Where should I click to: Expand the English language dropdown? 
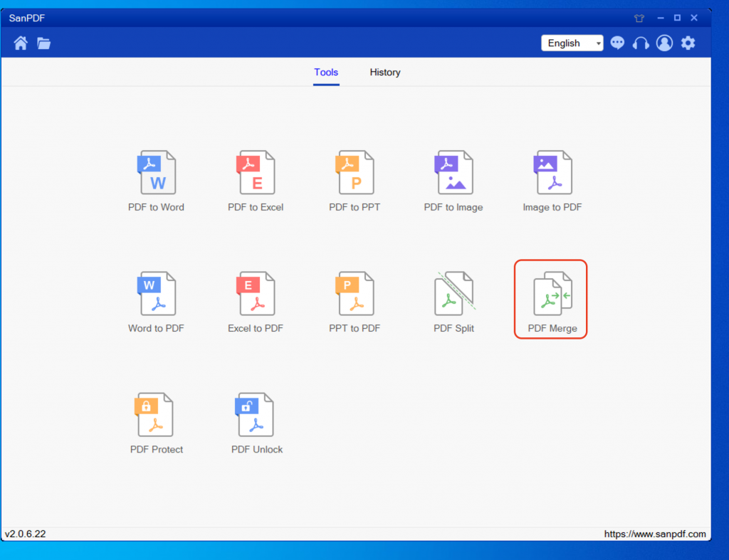click(572, 43)
